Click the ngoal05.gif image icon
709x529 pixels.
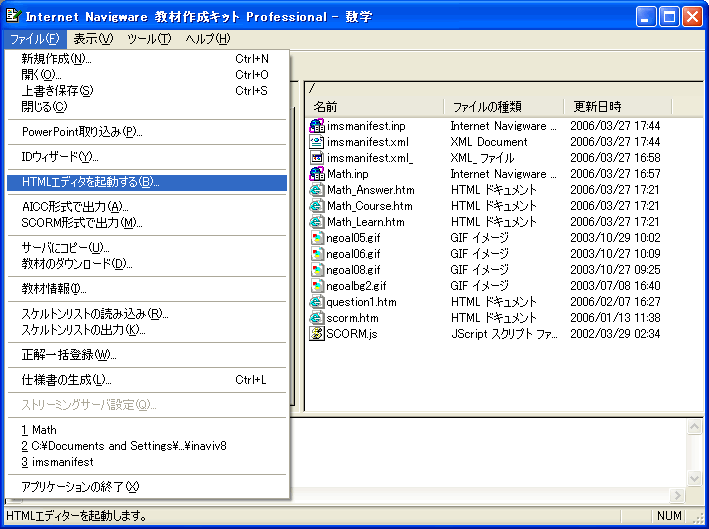pos(317,238)
